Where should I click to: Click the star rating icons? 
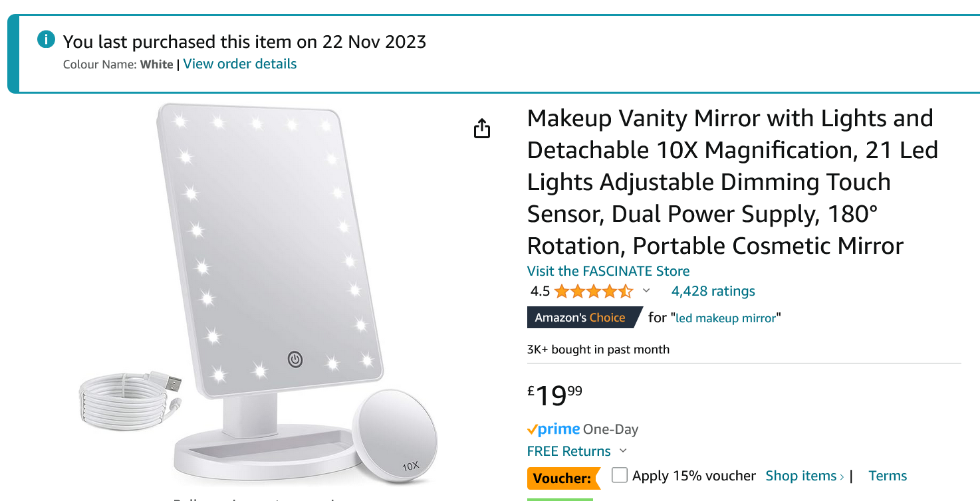click(593, 291)
